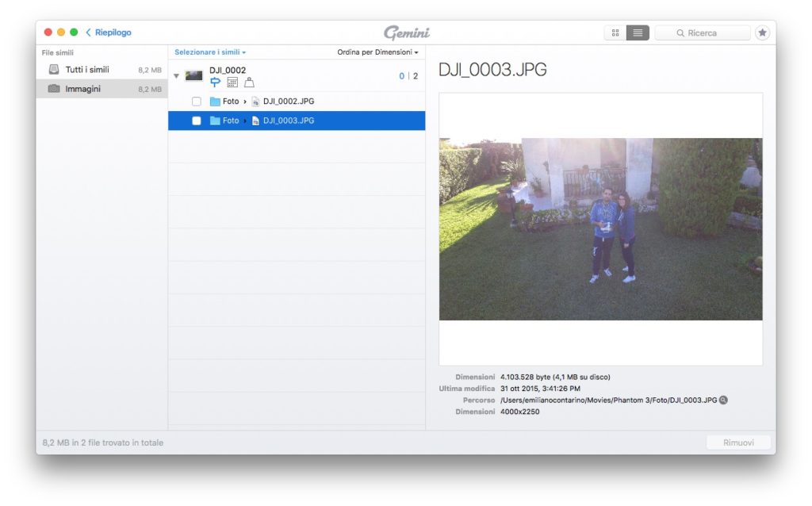The image size is (812, 506).
Task: Reveal file with magnifier icon next to path
Action: click(x=723, y=400)
